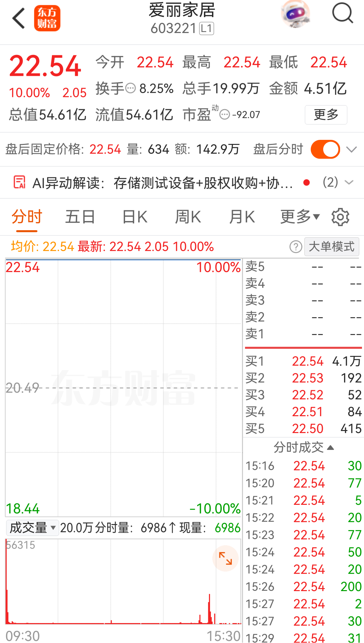Switch to the 月K tab

pyautogui.click(x=242, y=217)
